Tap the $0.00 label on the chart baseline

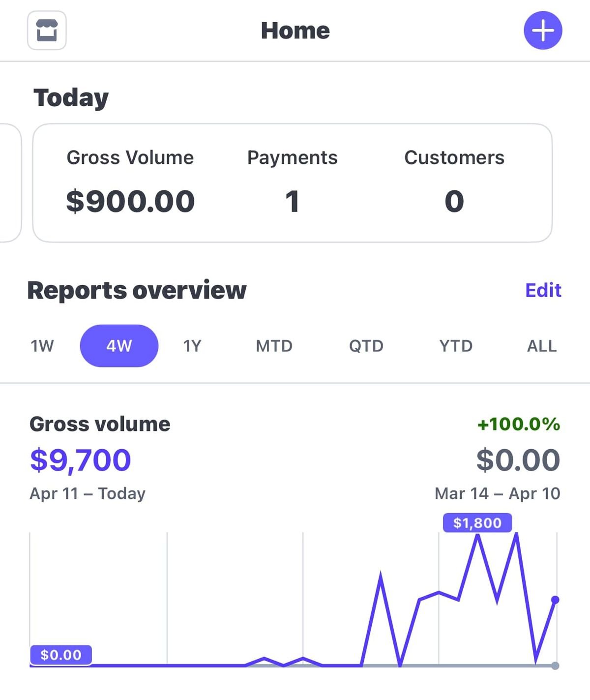tap(60, 655)
